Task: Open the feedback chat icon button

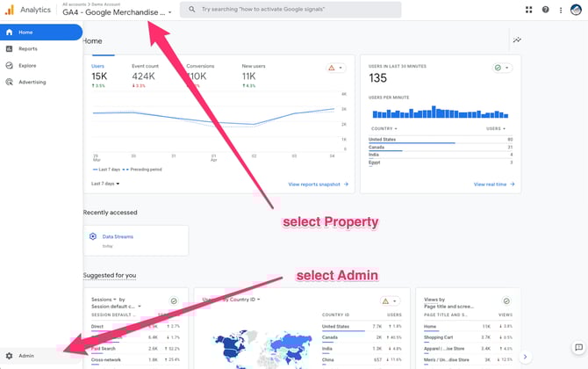Action: [x=578, y=347]
